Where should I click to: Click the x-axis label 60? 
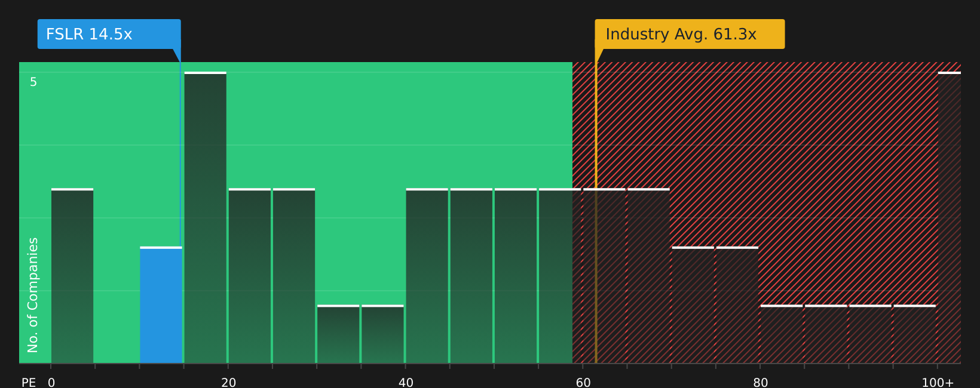coord(583,382)
